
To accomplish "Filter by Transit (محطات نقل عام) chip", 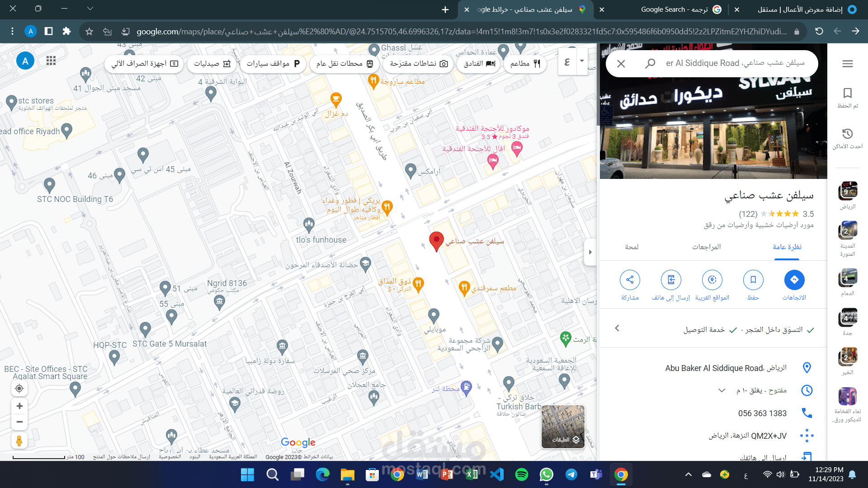I will point(345,64).
